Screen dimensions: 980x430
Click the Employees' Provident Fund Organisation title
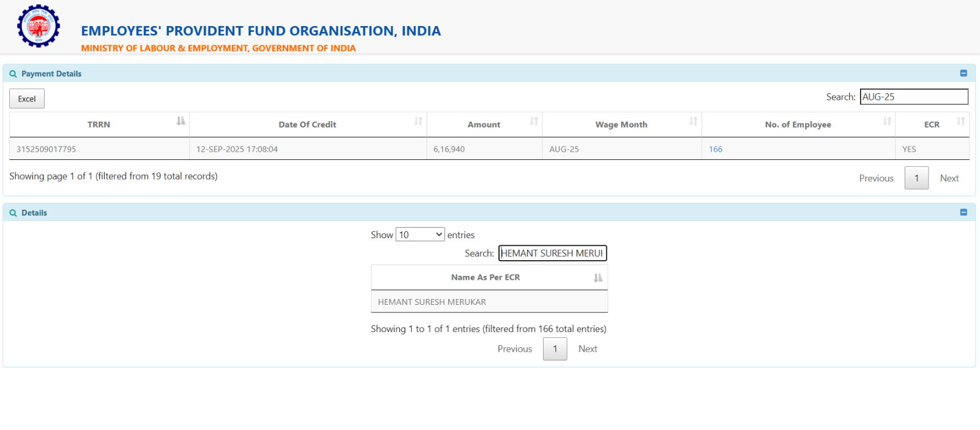tap(261, 31)
